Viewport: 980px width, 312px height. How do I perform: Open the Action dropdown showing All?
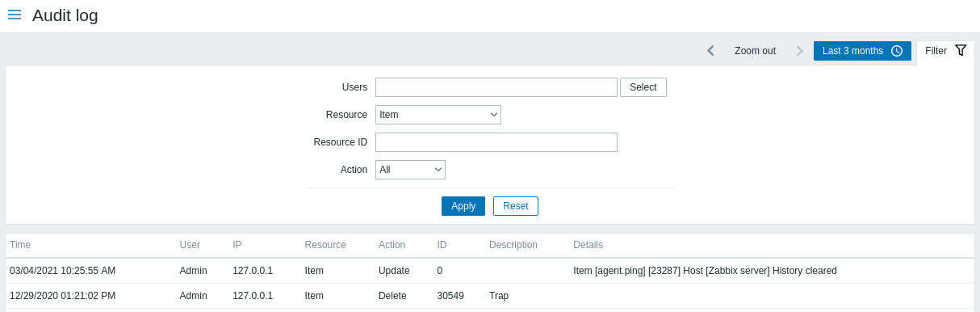point(410,170)
